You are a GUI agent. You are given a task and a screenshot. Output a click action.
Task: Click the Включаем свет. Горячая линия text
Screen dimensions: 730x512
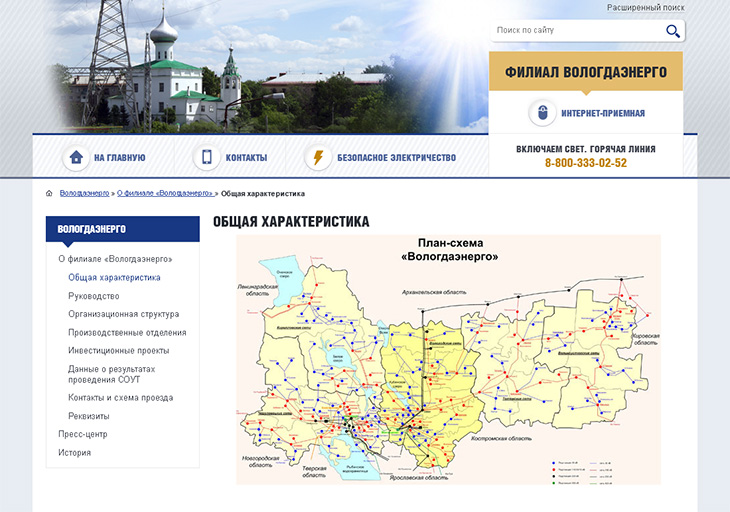point(586,149)
